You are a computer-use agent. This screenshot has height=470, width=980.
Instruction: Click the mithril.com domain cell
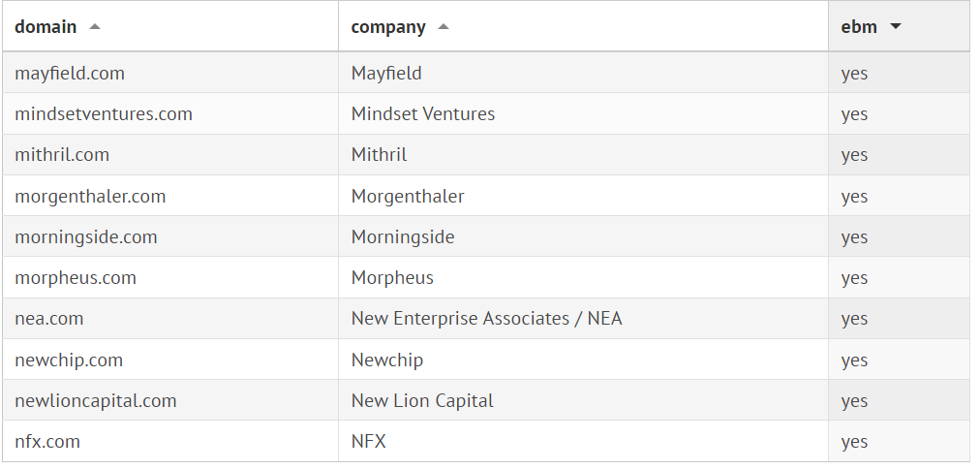(62, 155)
